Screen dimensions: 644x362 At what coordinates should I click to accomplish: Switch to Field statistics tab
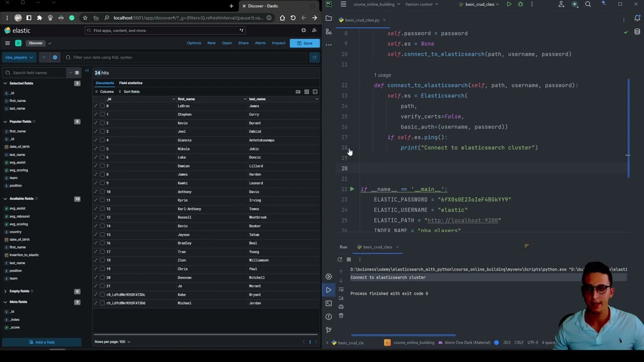(131, 83)
